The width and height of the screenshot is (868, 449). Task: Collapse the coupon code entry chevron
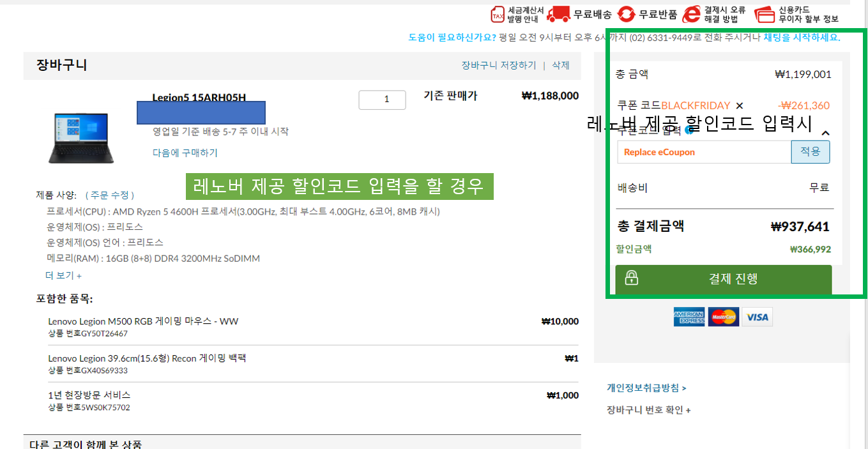[825, 133]
